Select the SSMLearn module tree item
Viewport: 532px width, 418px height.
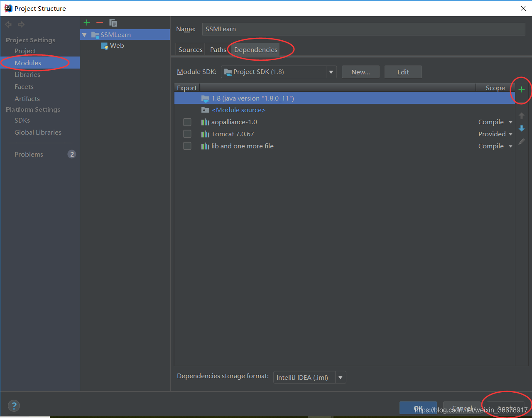click(x=125, y=35)
